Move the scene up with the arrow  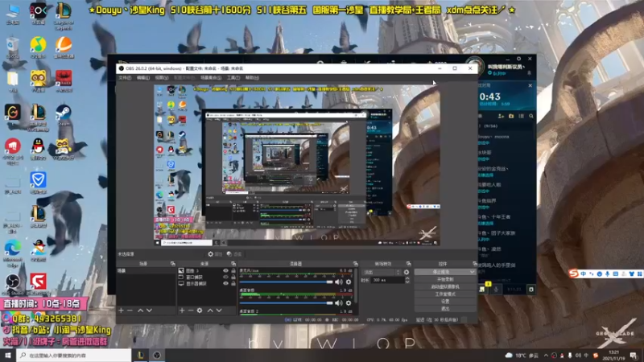pos(140,311)
